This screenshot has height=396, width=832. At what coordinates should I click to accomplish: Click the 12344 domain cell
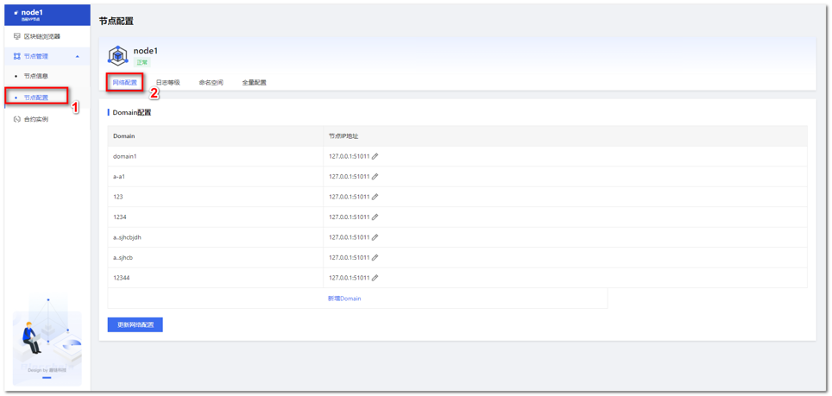pyautogui.click(x=215, y=278)
